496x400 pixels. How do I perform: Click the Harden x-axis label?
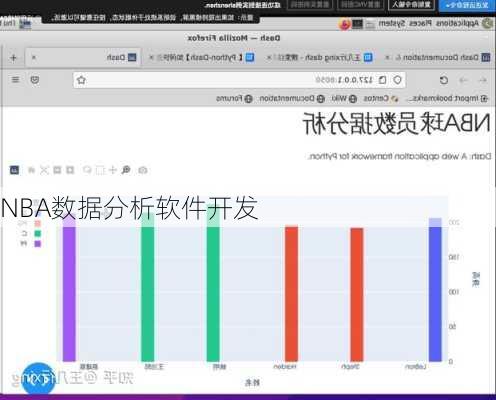click(285, 367)
